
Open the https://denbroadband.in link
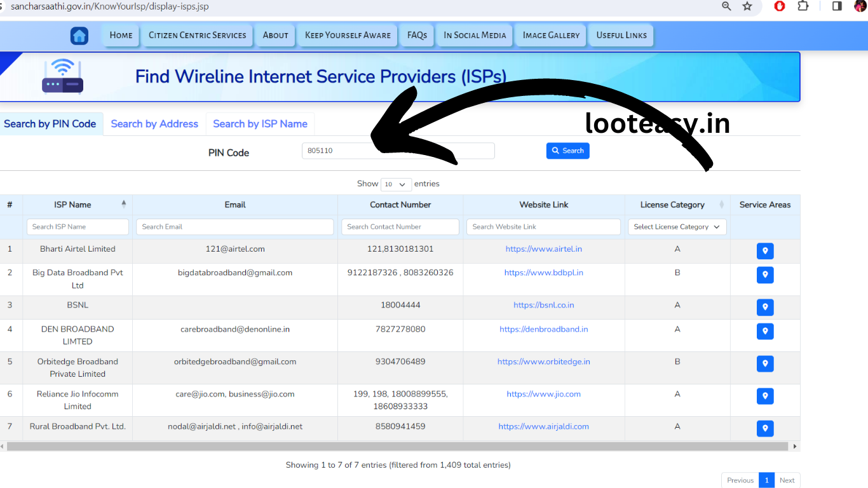[x=544, y=329]
